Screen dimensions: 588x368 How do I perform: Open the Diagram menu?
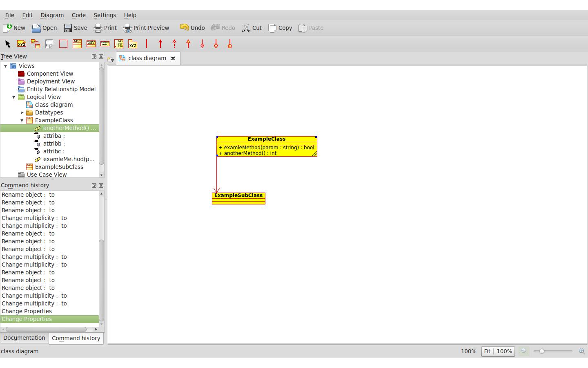tap(52, 15)
